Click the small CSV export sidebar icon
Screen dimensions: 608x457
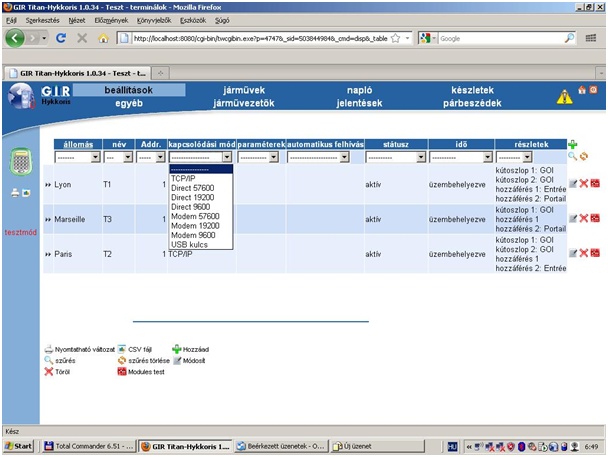click(x=26, y=193)
